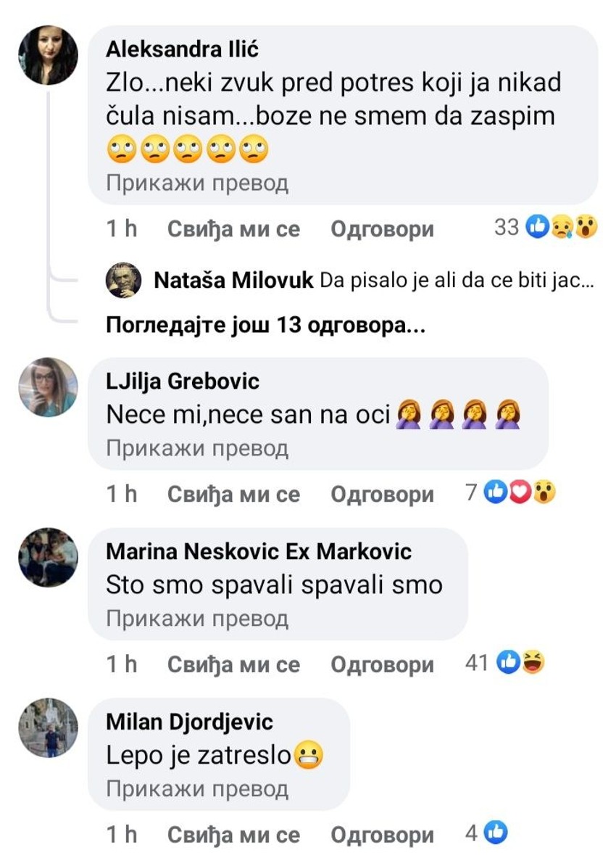Image resolution: width=616 pixels, height=855 pixels.
Task: Like Aleksandra Ilić's comment with 'Свиђа ми се'
Action: click(233, 229)
